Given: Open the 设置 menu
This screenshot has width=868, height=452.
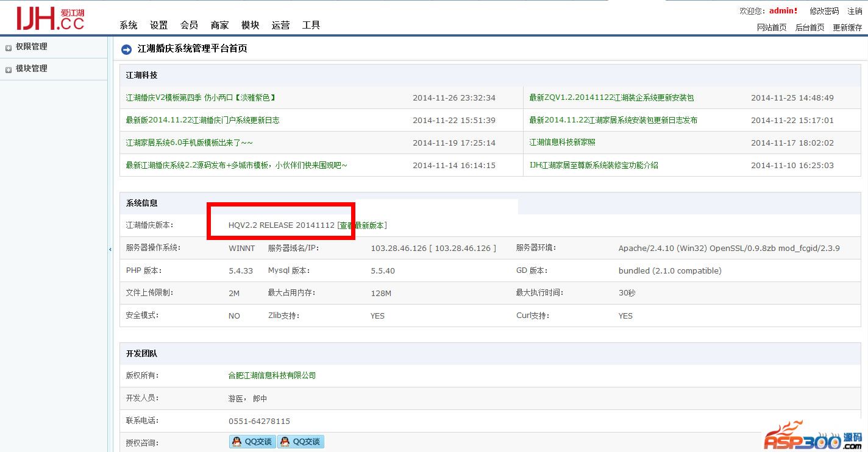Looking at the screenshot, I should point(158,25).
